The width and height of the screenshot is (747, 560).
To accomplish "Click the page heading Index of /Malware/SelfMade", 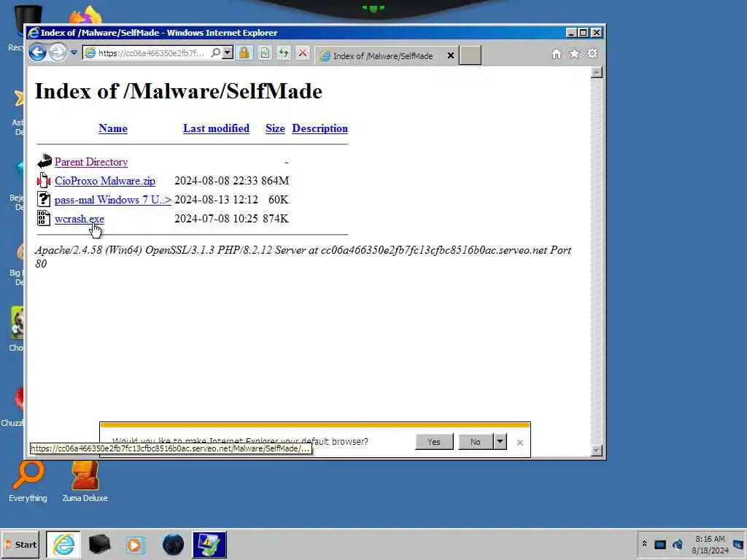I will click(179, 91).
